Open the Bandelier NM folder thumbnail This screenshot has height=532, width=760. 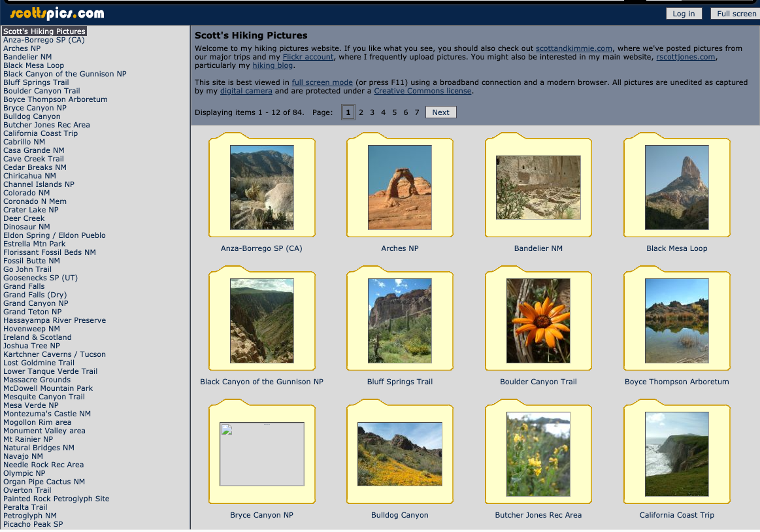(x=538, y=187)
